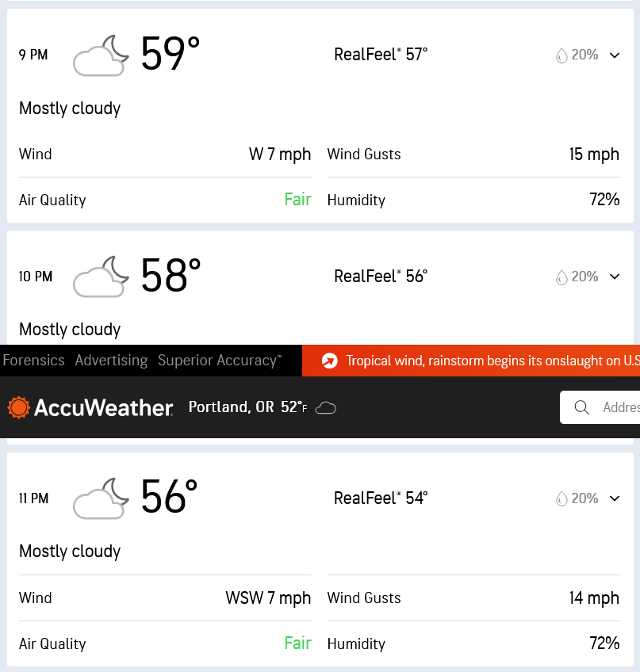This screenshot has height=672, width=640.
Task: Open the Forensics menu link
Action: (33, 361)
